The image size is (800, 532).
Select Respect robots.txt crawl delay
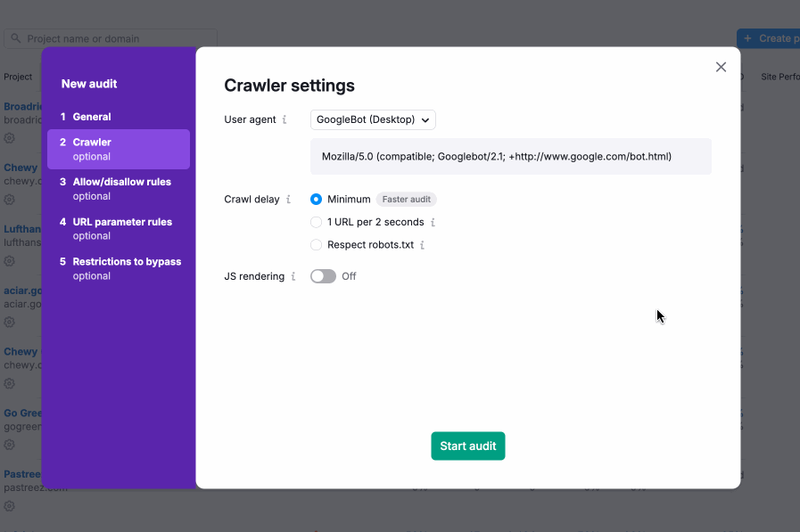(317, 245)
